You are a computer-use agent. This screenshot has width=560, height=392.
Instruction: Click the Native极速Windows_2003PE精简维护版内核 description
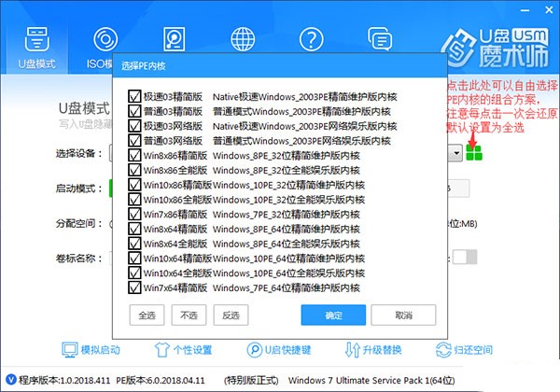coord(305,97)
